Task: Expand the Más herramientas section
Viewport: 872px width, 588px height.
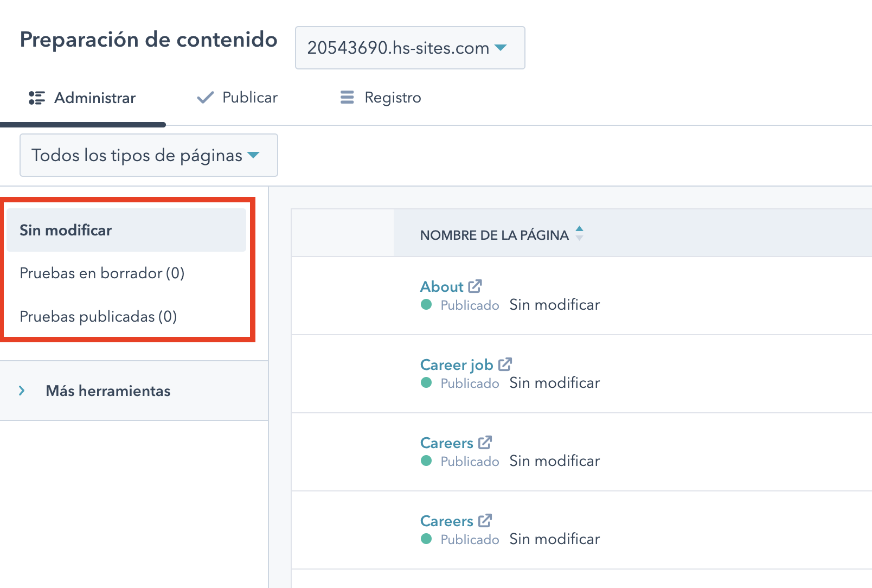Action: [x=108, y=391]
